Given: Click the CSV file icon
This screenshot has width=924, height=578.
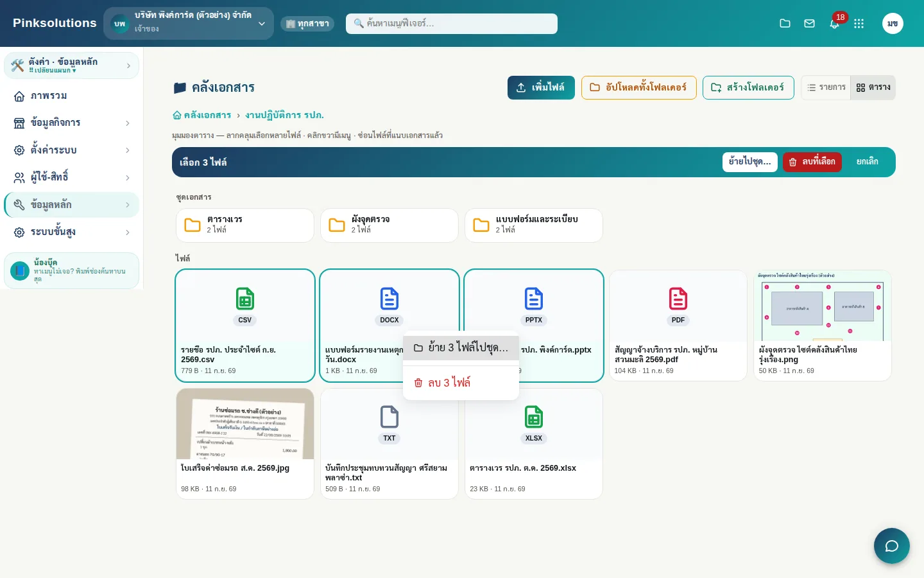Looking at the screenshot, I should click(245, 299).
